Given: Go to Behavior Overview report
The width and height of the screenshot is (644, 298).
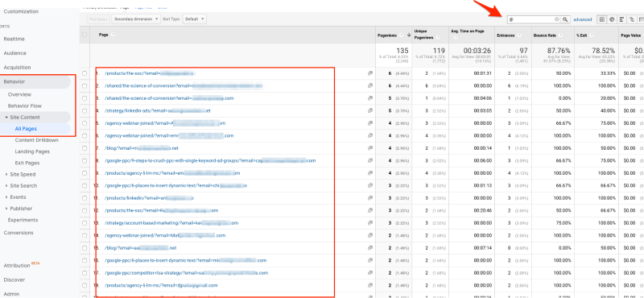Looking at the screenshot, I should coord(19,94).
